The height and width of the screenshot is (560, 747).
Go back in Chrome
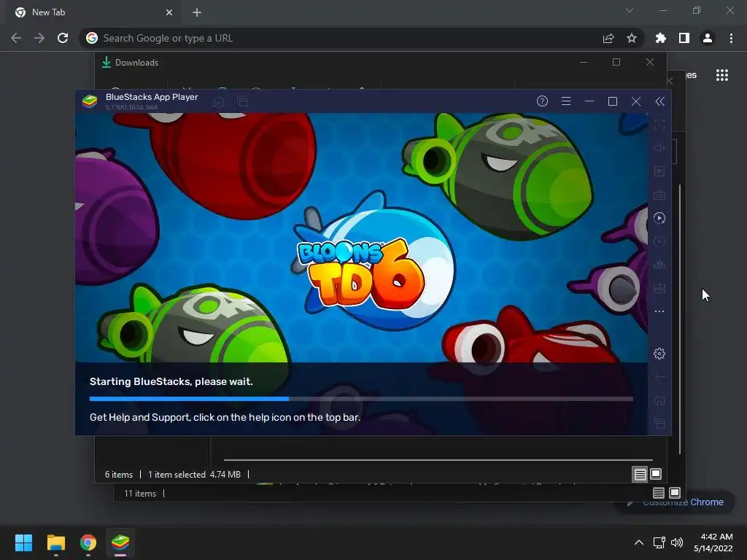(16, 38)
